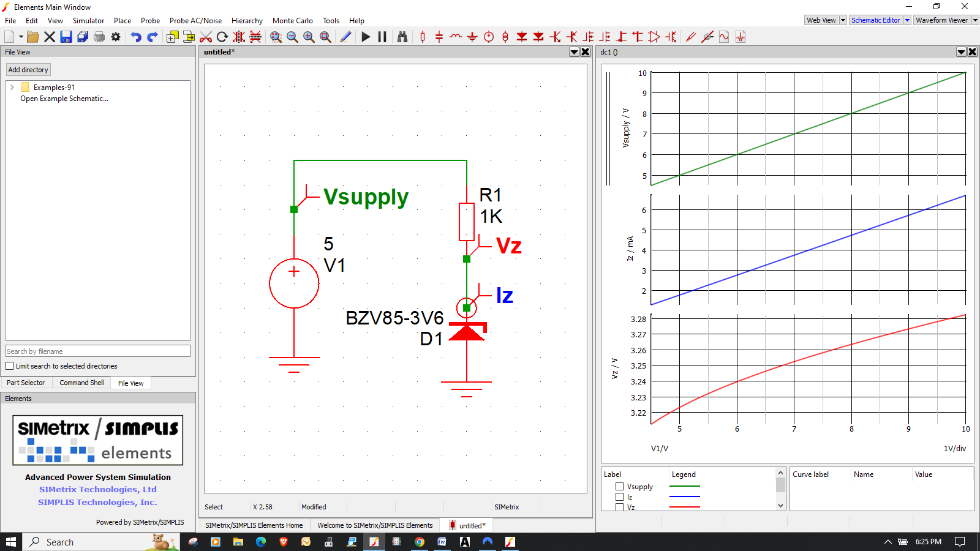Run the simulation with the play icon

tap(366, 37)
